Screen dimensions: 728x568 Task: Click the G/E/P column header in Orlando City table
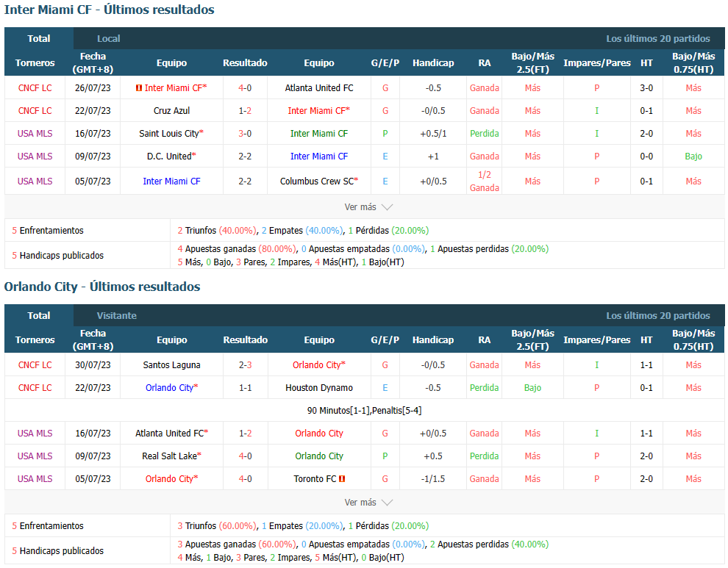(385, 339)
